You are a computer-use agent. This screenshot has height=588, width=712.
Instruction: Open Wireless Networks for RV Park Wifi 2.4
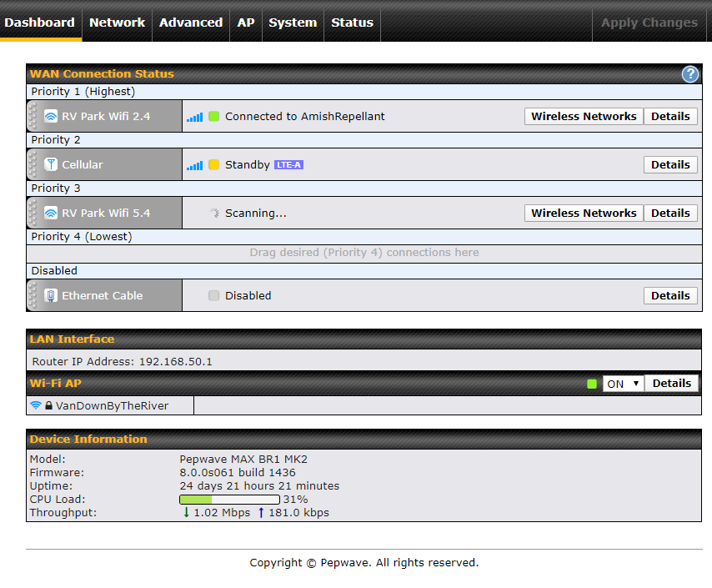click(584, 116)
